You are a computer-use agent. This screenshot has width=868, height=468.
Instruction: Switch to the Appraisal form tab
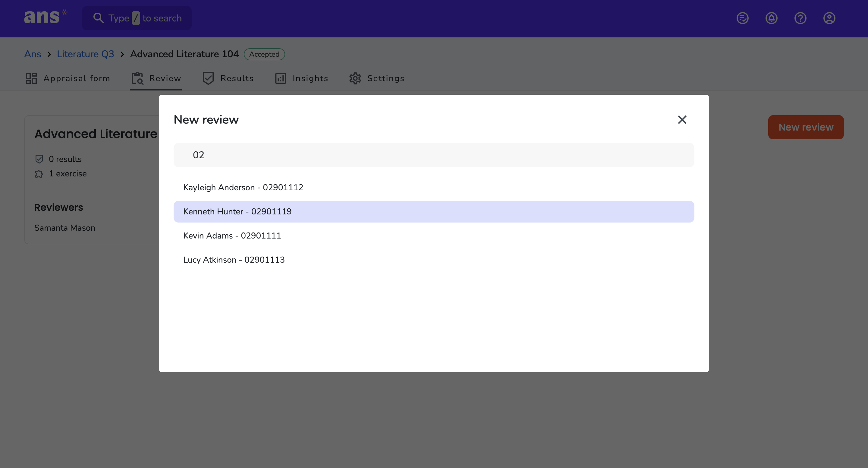pyautogui.click(x=68, y=78)
